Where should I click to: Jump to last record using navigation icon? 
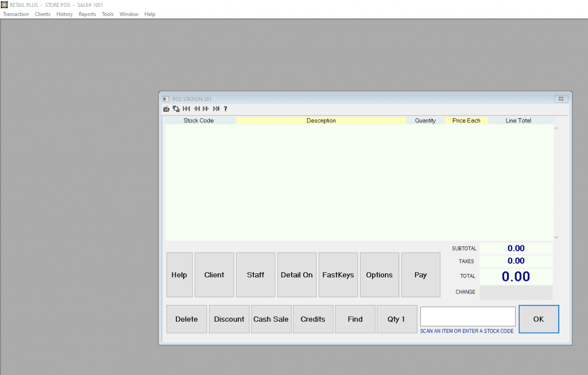tap(216, 109)
